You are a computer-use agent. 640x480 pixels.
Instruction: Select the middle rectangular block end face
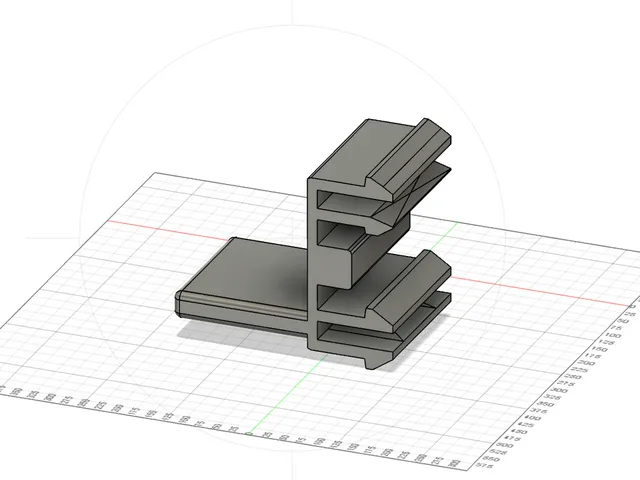pyautogui.click(x=335, y=266)
